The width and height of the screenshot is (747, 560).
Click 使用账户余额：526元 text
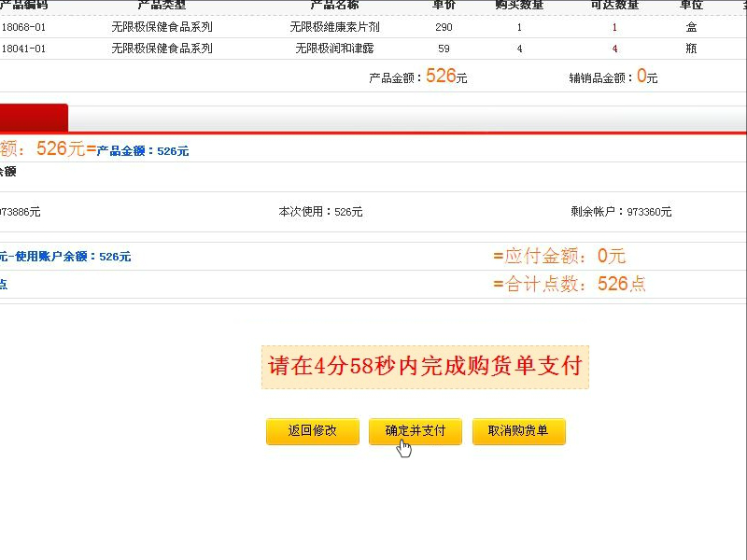73,257
